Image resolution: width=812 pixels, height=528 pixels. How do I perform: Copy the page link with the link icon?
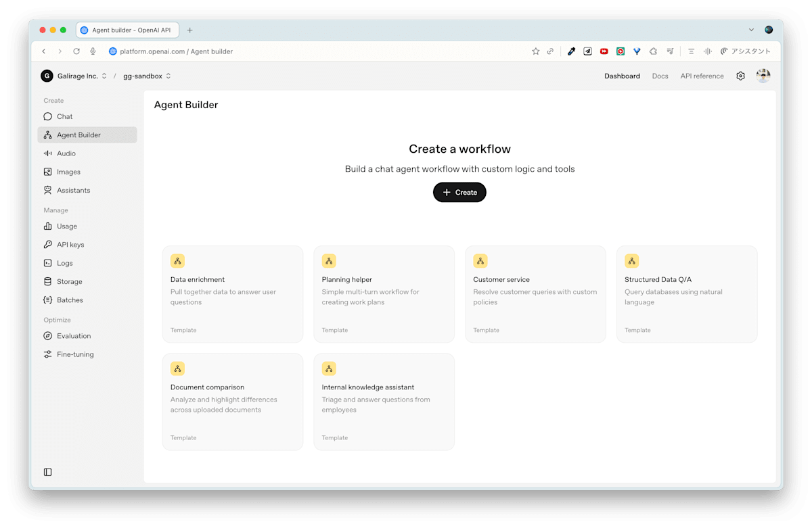click(551, 51)
